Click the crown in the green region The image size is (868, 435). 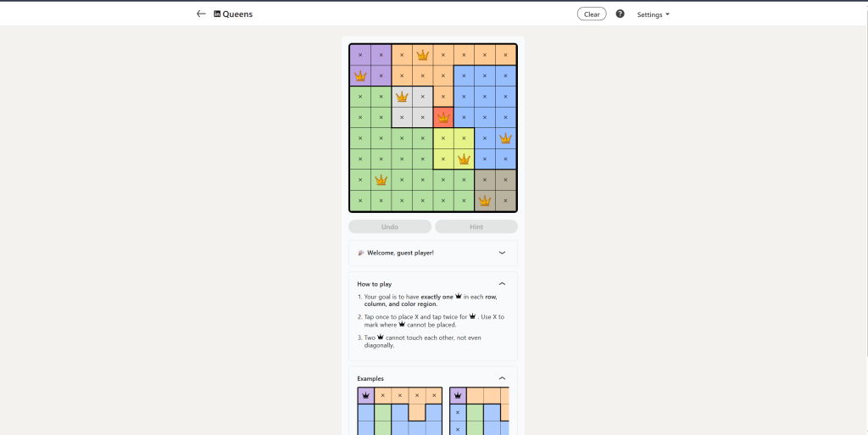[x=381, y=180]
